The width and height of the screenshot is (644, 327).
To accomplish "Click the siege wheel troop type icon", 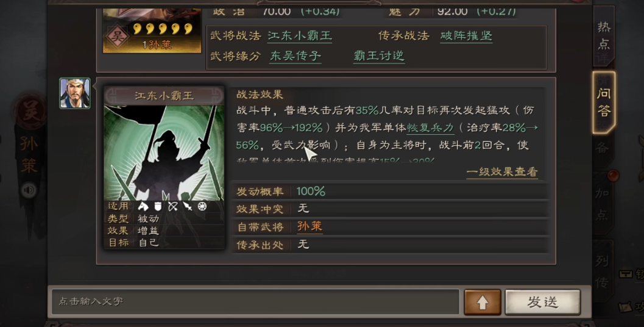I will click(x=202, y=206).
